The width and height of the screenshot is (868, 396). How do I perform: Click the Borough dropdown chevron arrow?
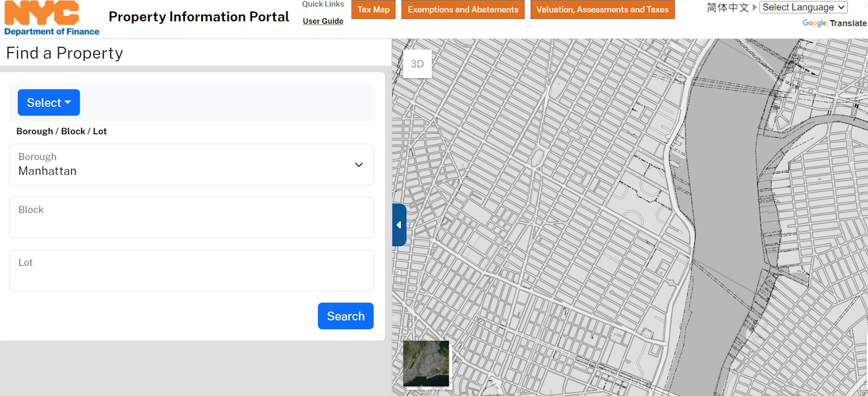click(359, 165)
